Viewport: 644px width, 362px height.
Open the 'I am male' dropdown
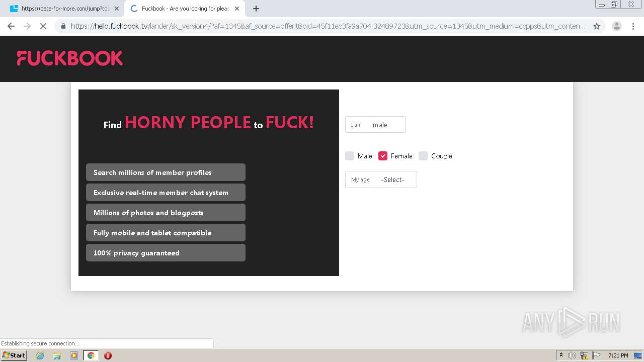click(375, 125)
